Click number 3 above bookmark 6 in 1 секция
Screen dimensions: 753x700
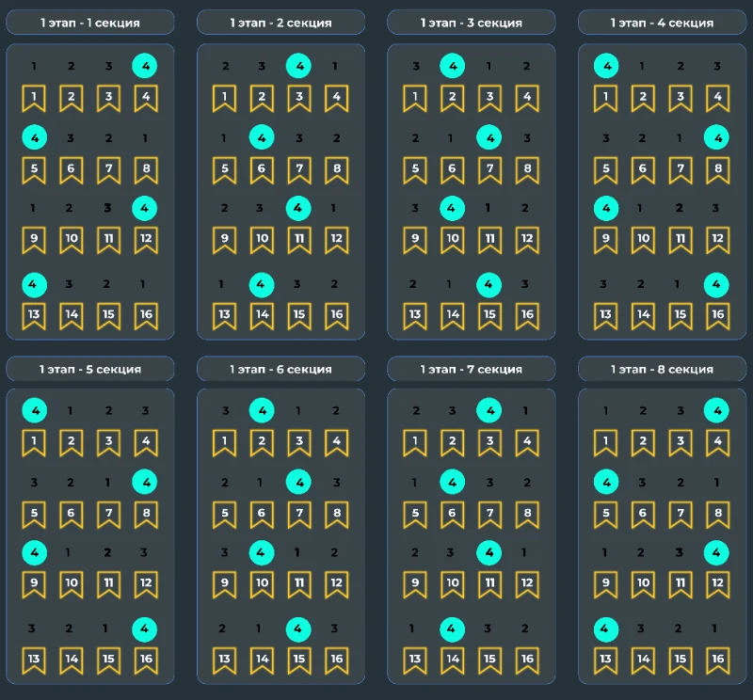70,138
